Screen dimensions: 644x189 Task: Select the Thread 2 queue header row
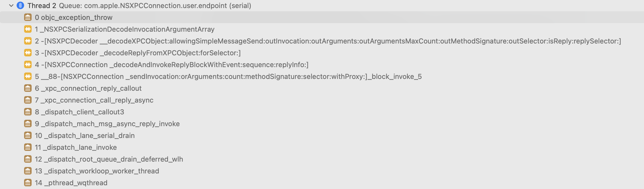point(322,6)
